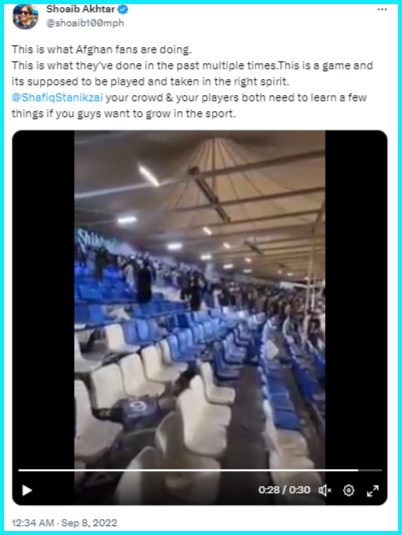Click the end of the video progress track
The width and height of the screenshot is (402, 535).
pyautogui.click(x=371, y=470)
